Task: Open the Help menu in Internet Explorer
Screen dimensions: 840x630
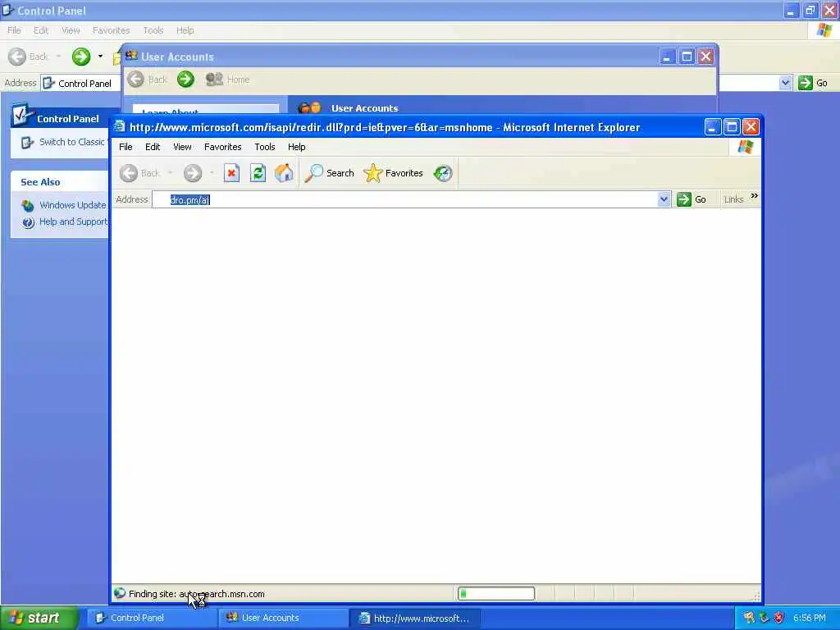Action: coord(296,147)
